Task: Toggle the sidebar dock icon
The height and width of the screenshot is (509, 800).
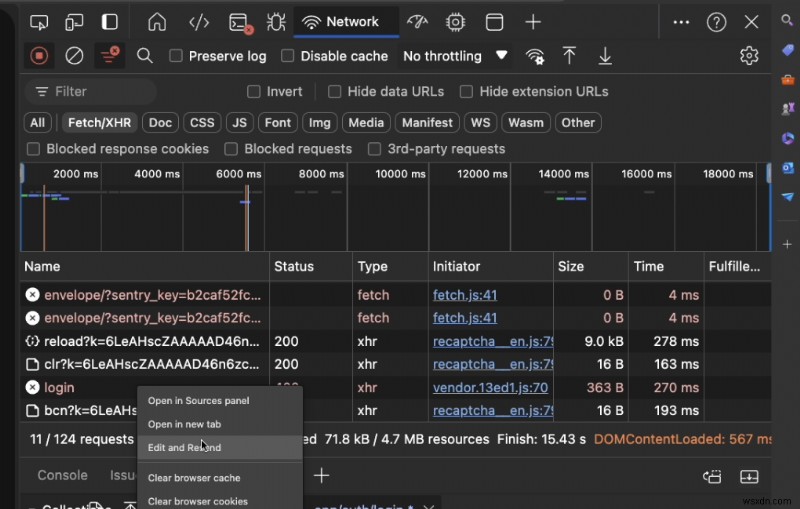Action: pyautogui.click(x=110, y=22)
